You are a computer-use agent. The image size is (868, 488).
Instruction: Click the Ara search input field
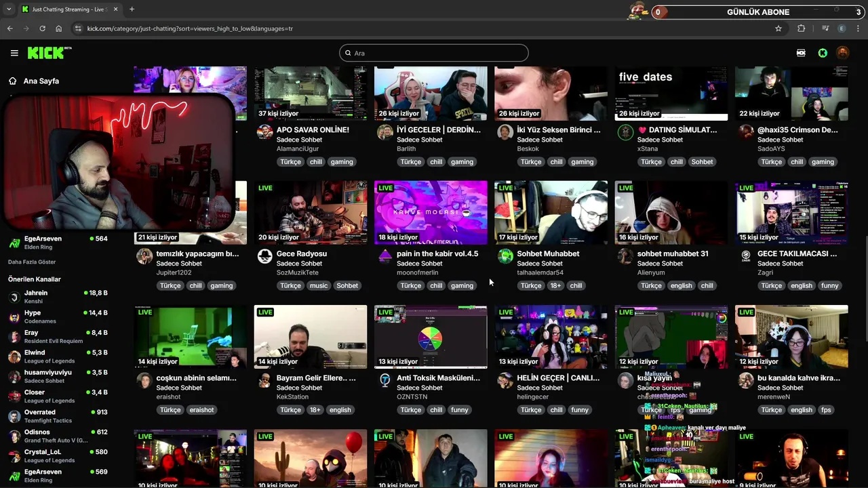(434, 53)
